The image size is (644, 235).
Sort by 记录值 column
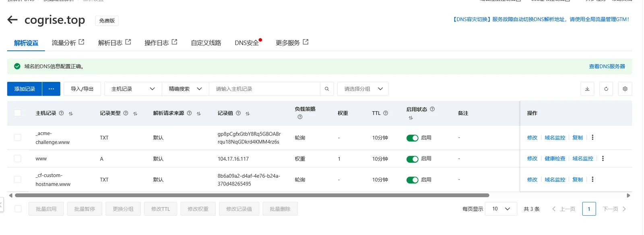248,114
